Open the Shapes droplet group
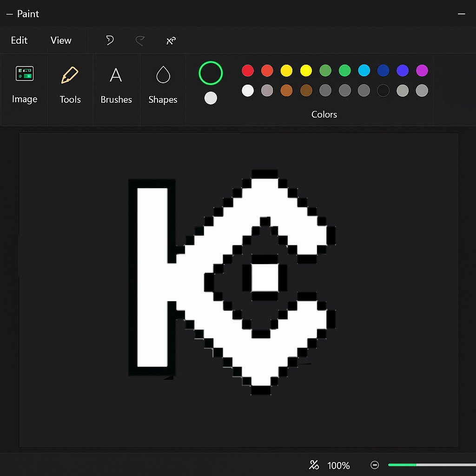Image resolution: width=476 pixels, height=476 pixels. pos(163,86)
